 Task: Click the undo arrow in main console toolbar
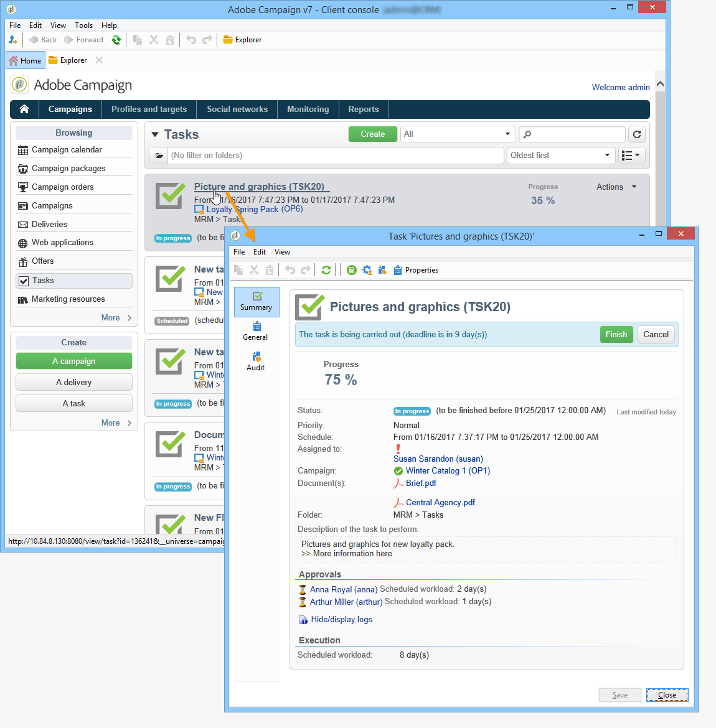[x=191, y=40]
